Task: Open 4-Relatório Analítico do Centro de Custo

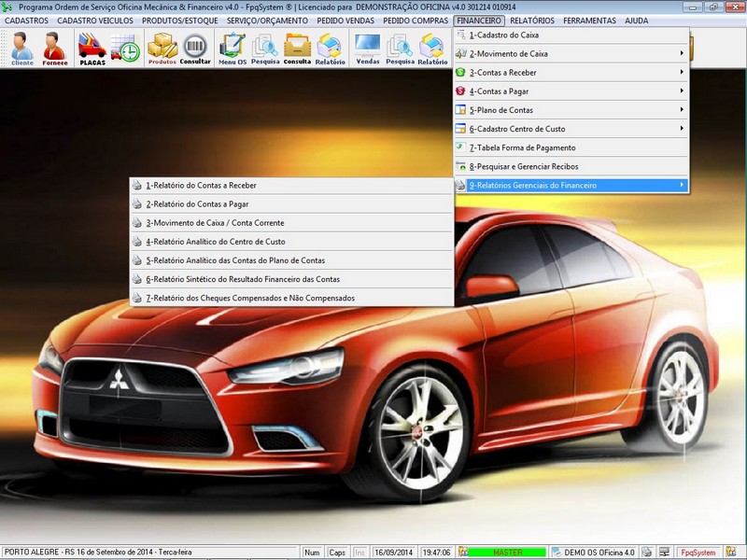Action: click(291, 242)
